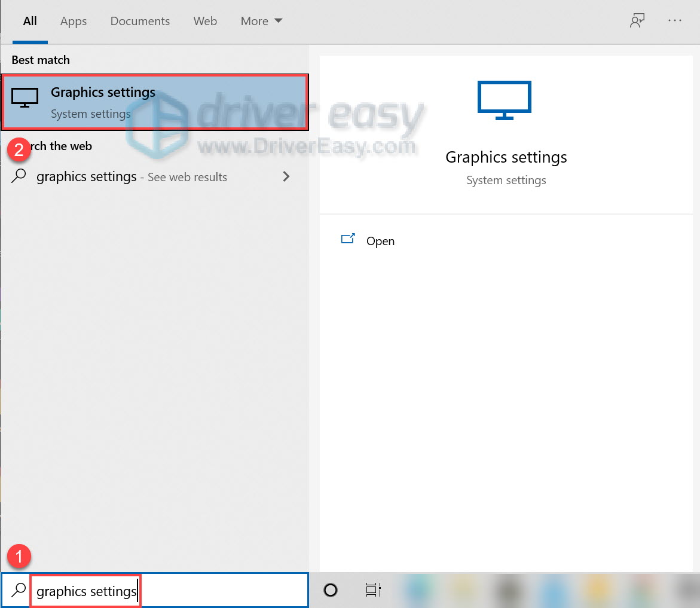Expand the More filter dropdown
Screen dimensions: 700x608
(261, 21)
